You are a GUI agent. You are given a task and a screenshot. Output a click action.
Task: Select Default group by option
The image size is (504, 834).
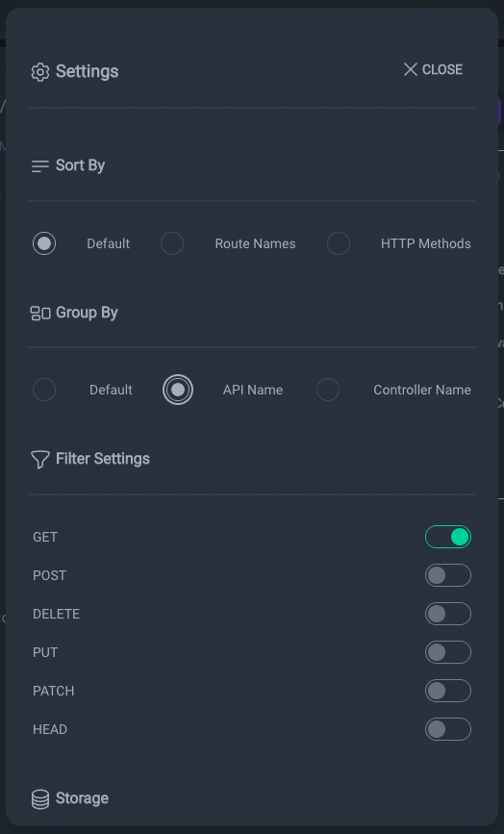[x=44, y=390]
